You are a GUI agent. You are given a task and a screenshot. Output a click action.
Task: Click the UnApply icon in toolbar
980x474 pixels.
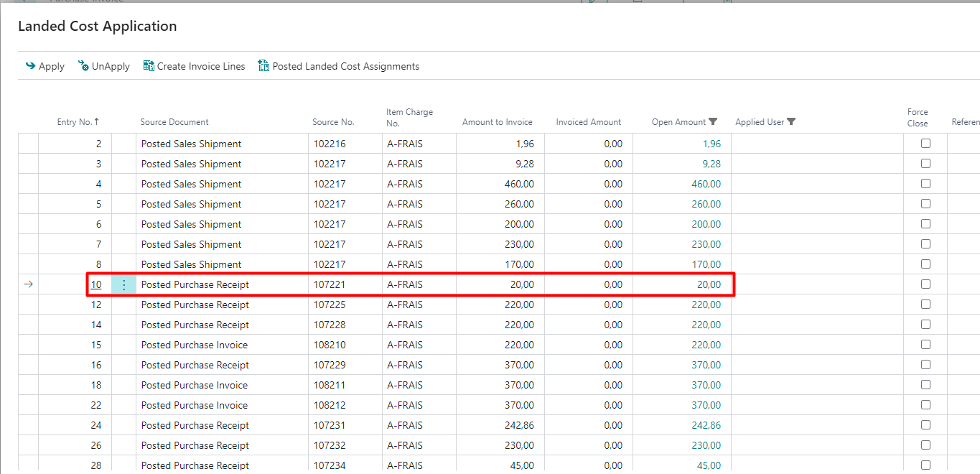pos(83,66)
